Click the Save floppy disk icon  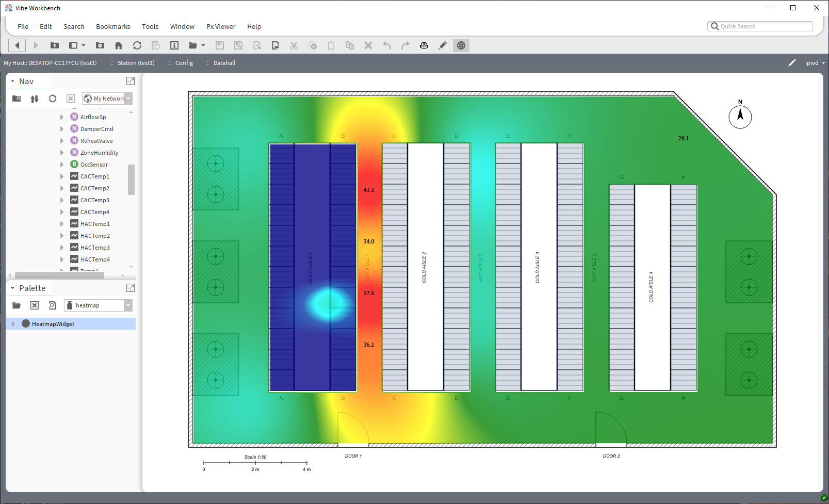(x=220, y=45)
